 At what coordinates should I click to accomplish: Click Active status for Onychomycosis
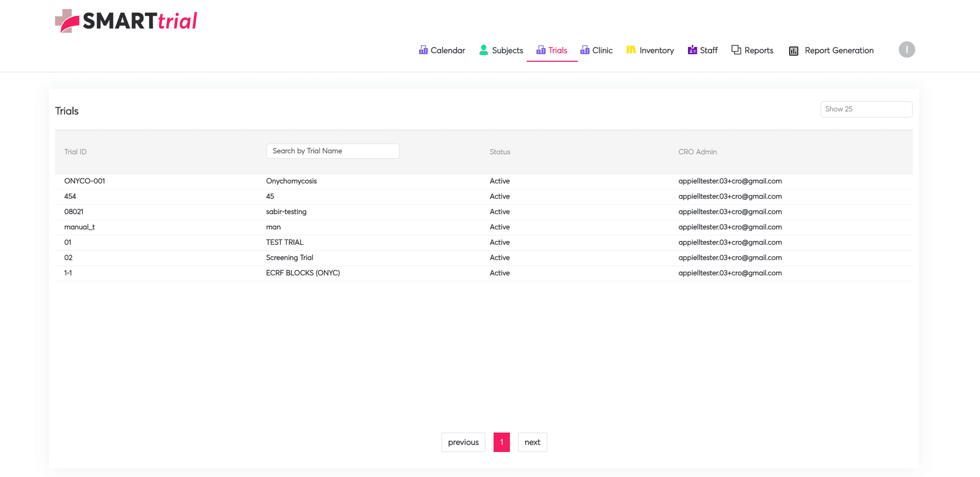[500, 181]
